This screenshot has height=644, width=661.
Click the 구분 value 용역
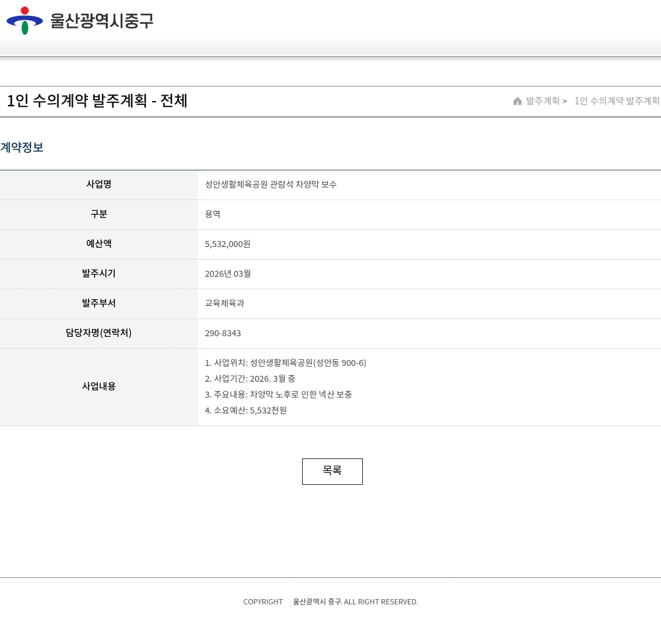(x=212, y=214)
